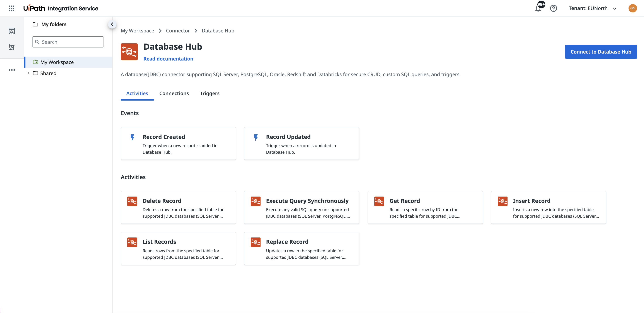The image size is (644, 313).
Task: Click the JDBC connector description text
Action: (x=291, y=74)
